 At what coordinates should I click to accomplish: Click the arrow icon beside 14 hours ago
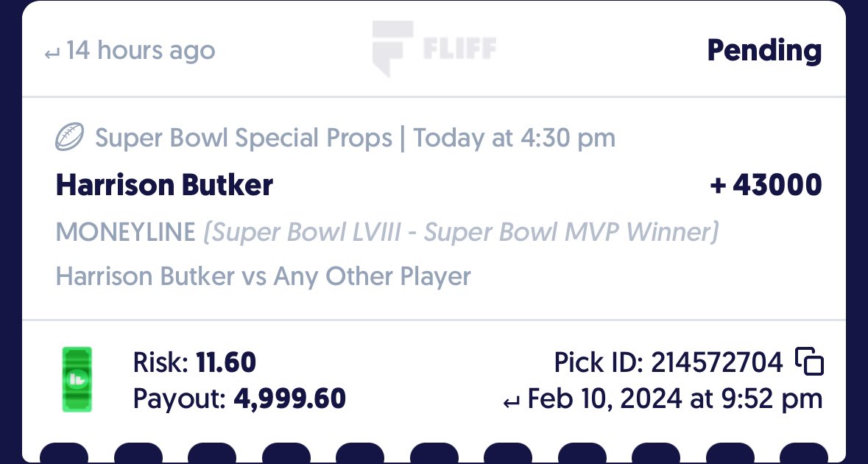pyautogui.click(x=52, y=55)
